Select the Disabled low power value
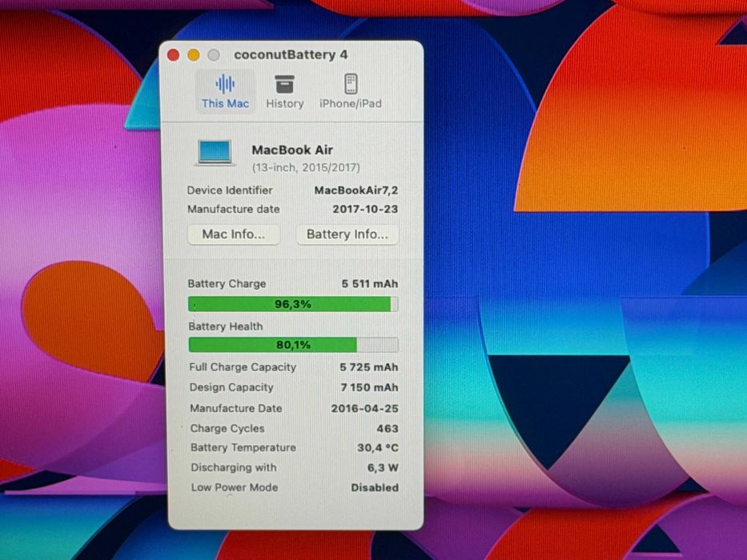The image size is (747, 560). 375,488
